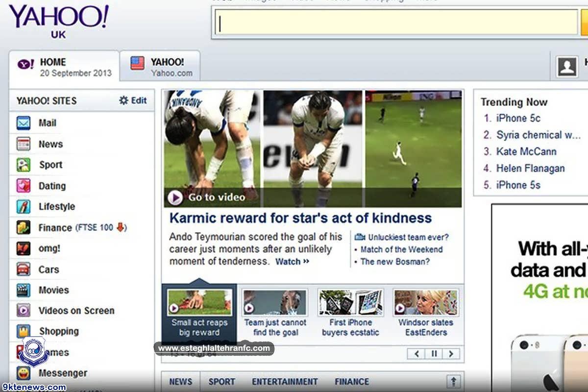588x392 pixels.
Task: Open the Mail envelope icon
Action: (24, 123)
